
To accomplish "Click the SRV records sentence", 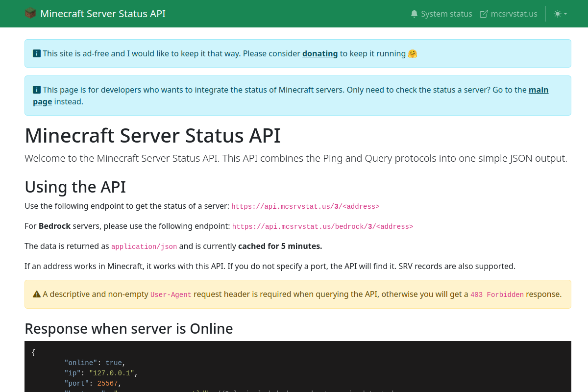I will pyautogui.click(x=457, y=266).
